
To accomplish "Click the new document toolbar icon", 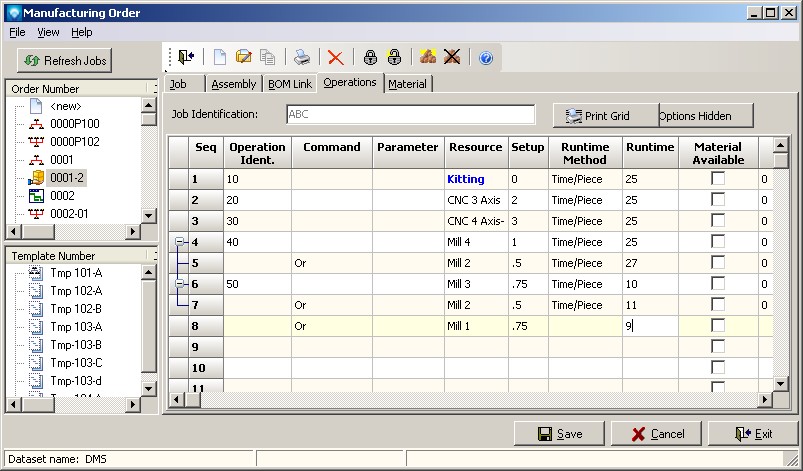I will 221,58.
